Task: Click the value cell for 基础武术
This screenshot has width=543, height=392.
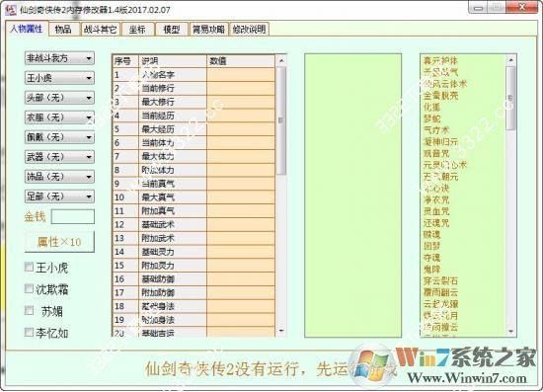Action: 241,224
